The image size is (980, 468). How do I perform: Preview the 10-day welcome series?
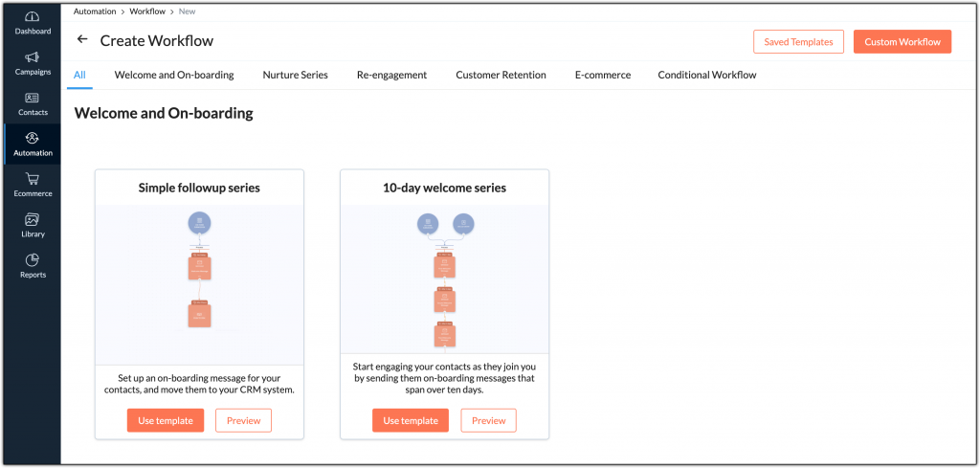(x=488, y=420)
